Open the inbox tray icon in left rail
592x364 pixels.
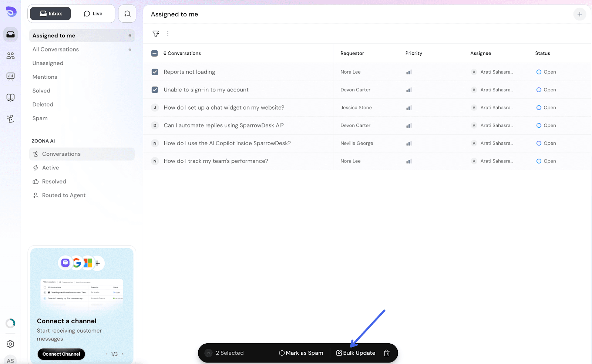point(10,34)
